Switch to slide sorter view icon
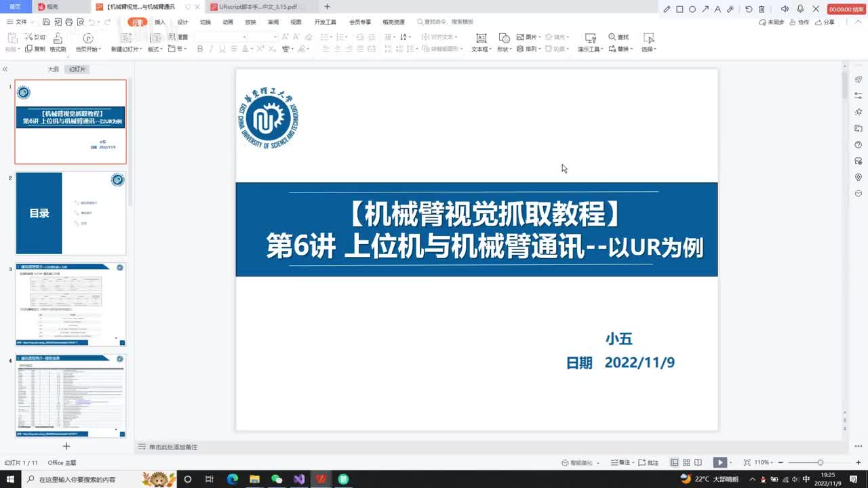 click(x=686, y=462)
